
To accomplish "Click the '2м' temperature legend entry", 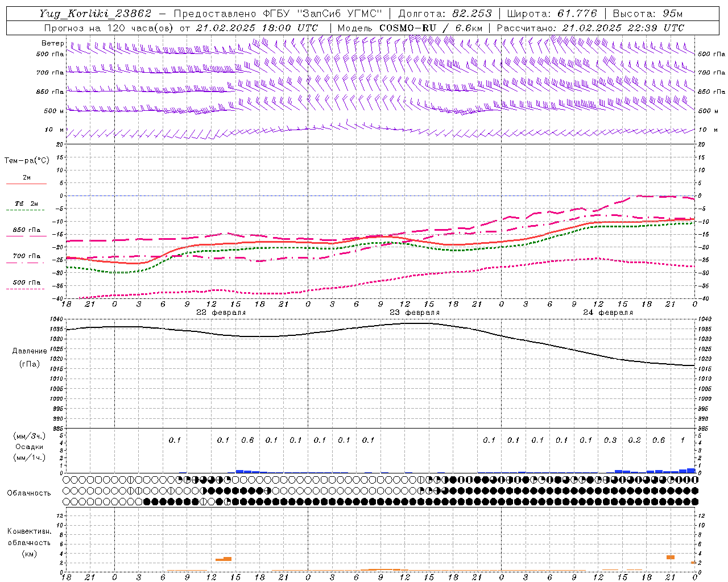I will [27, 177].
